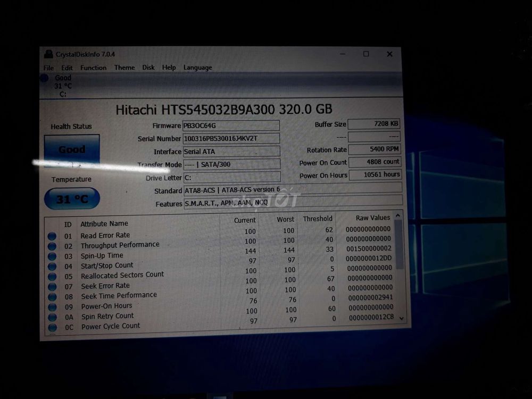This screenshot has height=399, width=532.
Task: Click the attribute list scrollbar thumb
Action: 400,244
